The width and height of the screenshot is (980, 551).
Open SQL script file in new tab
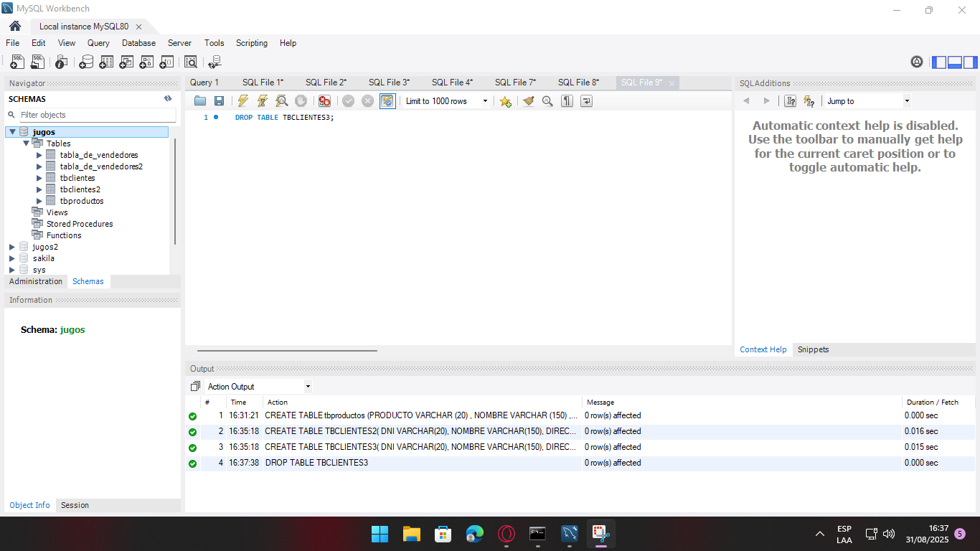[38, 62]
